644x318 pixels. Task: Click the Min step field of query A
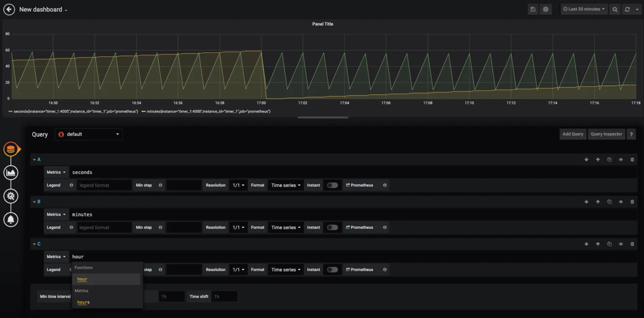pyautogui.click(x=184, y=185)
